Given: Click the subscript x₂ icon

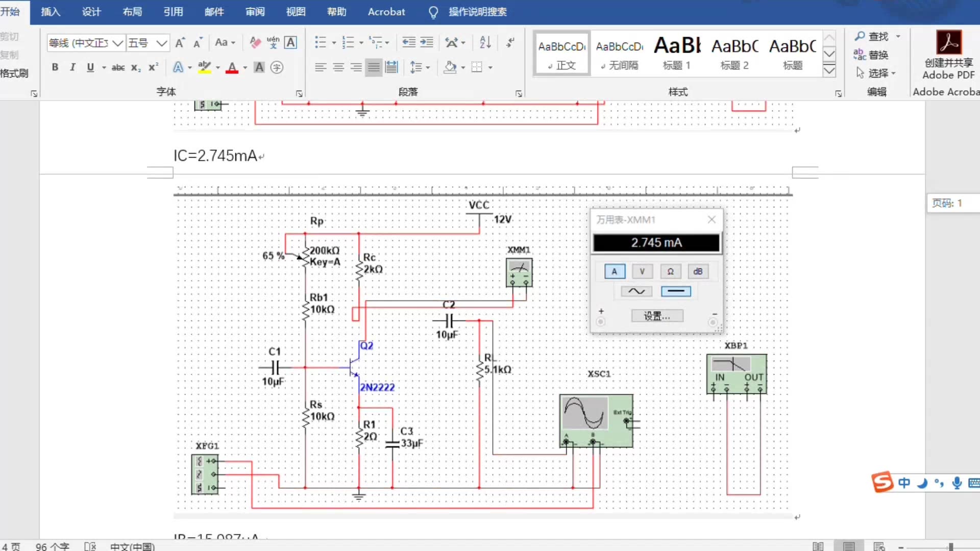Looking at the screenshot, I should (x=135, y=67).
